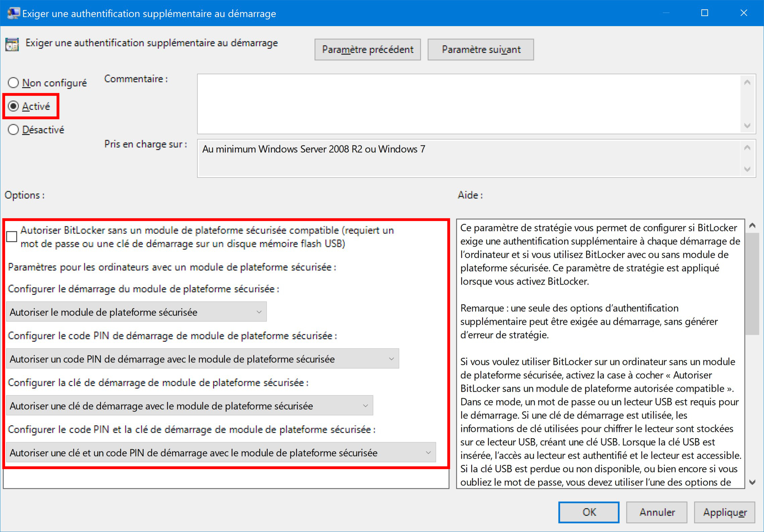Click the Aide panel scroll up arrow

[x=752, y=226]
